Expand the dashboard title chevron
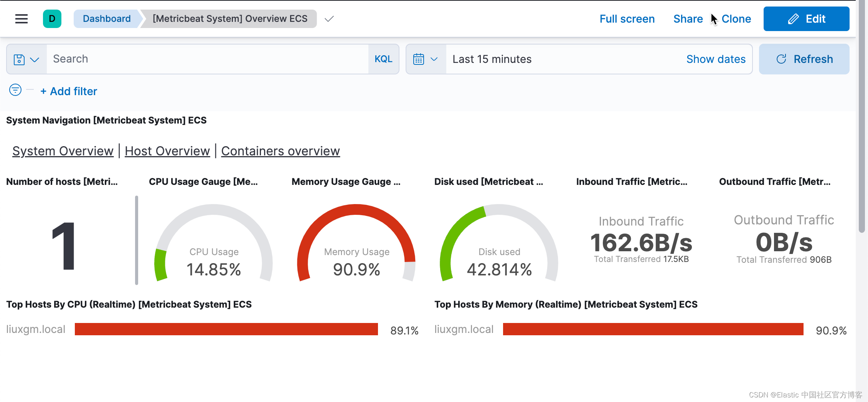This screenshot has height=402, width=868. pyautogui.click(x=329, y=19)
